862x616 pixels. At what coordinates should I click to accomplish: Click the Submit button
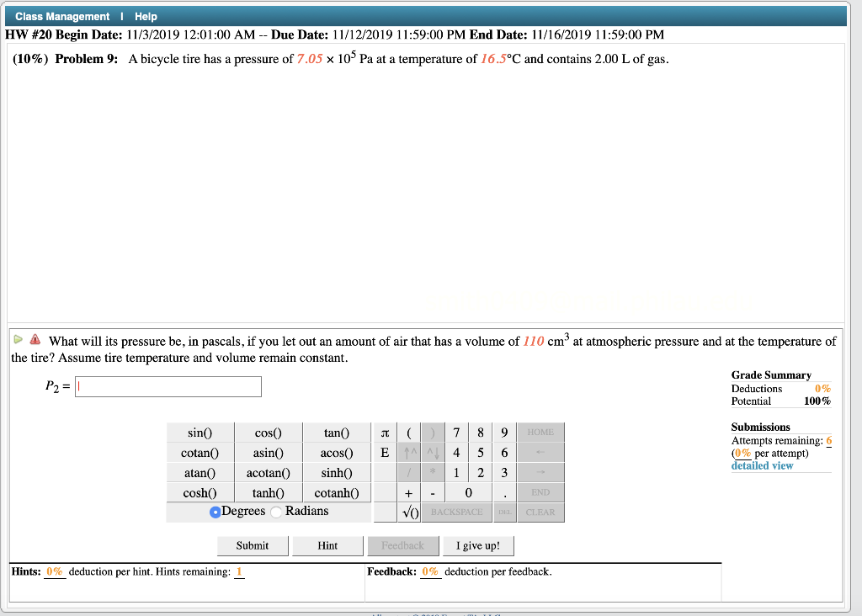tap(253, 545)
